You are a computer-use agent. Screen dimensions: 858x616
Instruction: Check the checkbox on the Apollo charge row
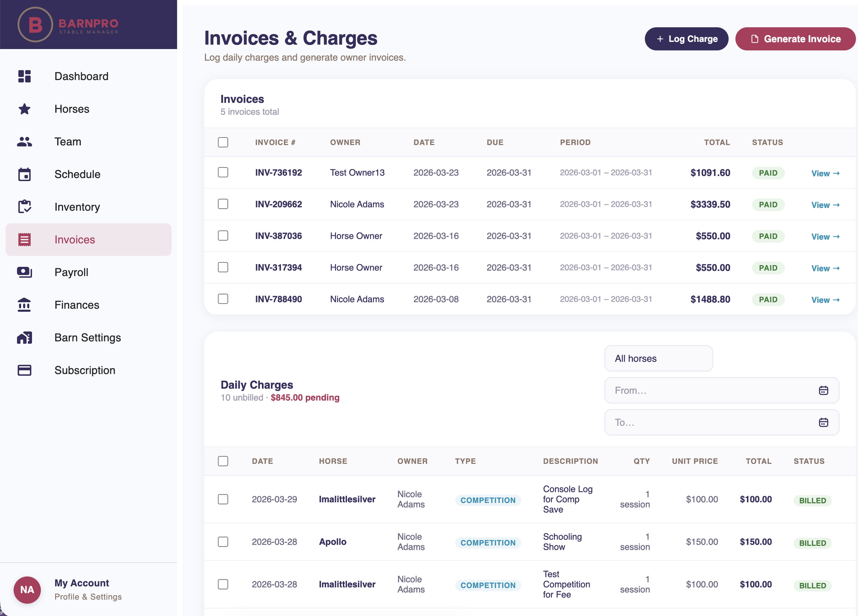[x=223, y=542]
